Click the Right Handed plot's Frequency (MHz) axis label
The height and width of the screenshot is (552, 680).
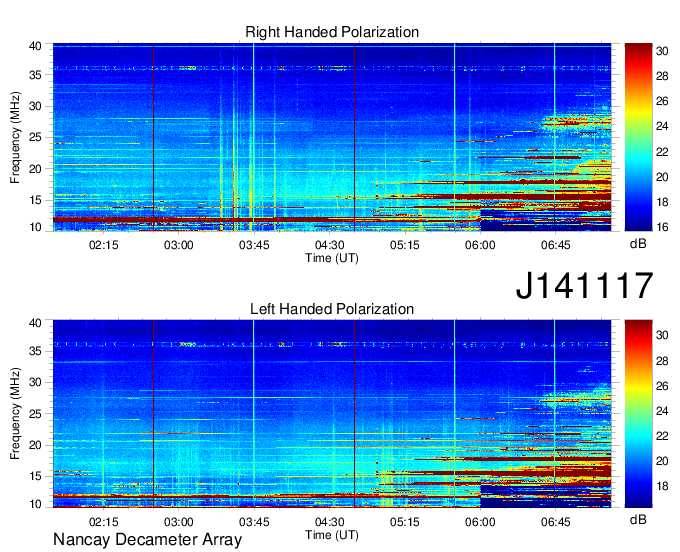tap(15, 137)
